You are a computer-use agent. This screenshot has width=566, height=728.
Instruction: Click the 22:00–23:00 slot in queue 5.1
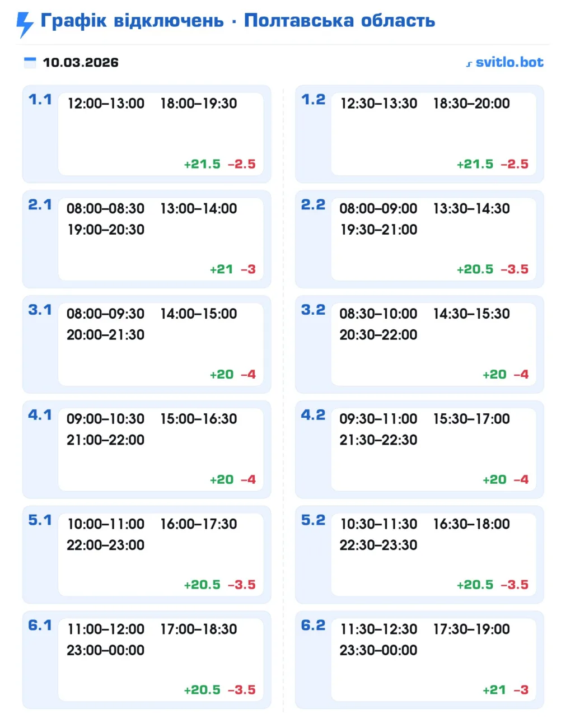click(106, 545)
